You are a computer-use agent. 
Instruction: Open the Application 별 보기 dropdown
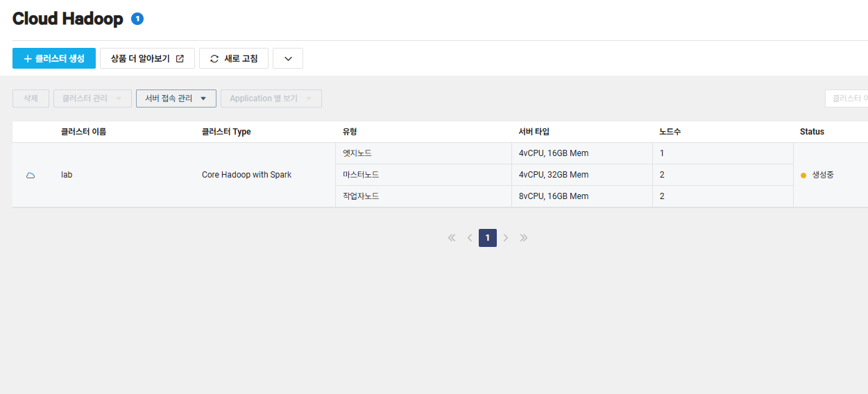[x=271, y=98]
